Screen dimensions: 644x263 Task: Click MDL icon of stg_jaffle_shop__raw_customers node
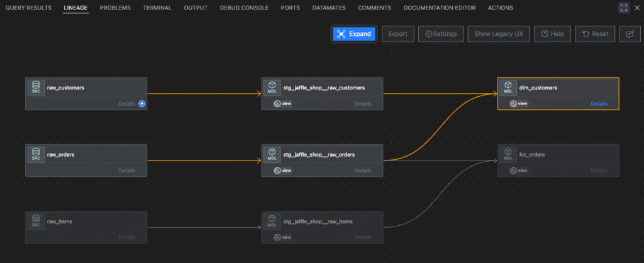pos(271,87)
